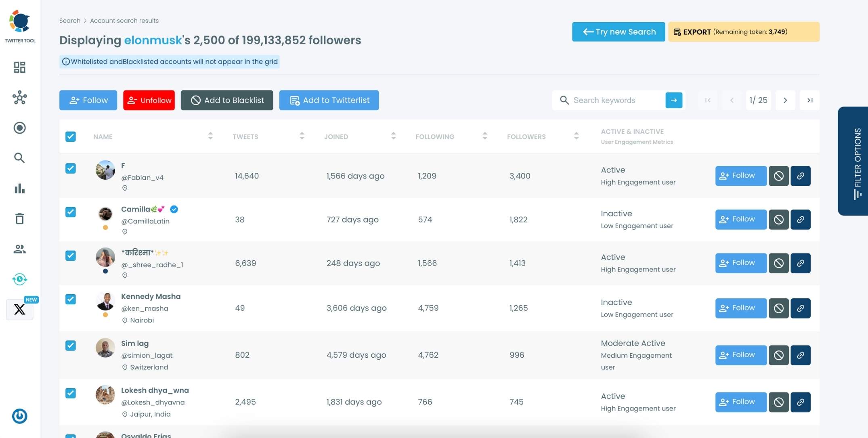
Task: Open the dashboard icon in sidebar
Action: 19,67
